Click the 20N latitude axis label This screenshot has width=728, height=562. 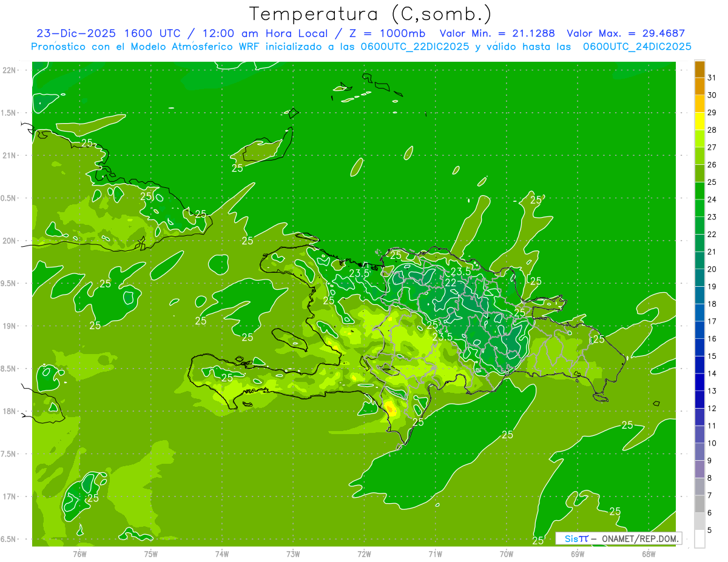tap(10, 241)
